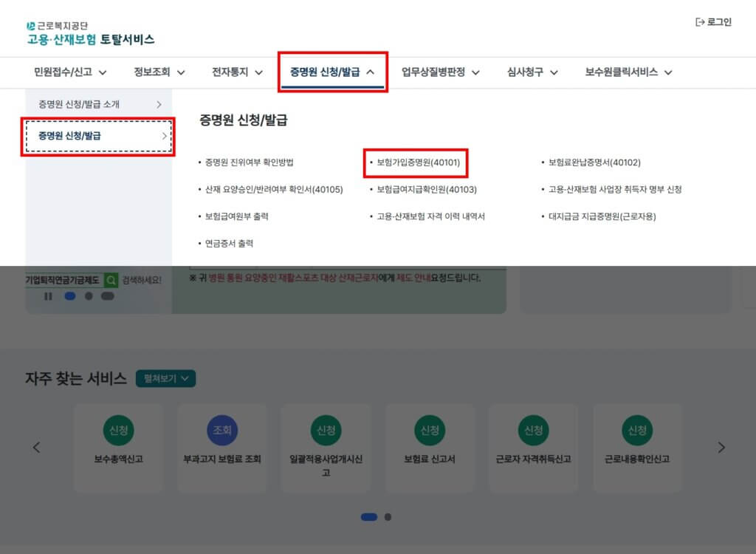The image size is (756, 554).
Task: Open the 일괄적용사업개시신고 service icon
Action: coord(326,430)
